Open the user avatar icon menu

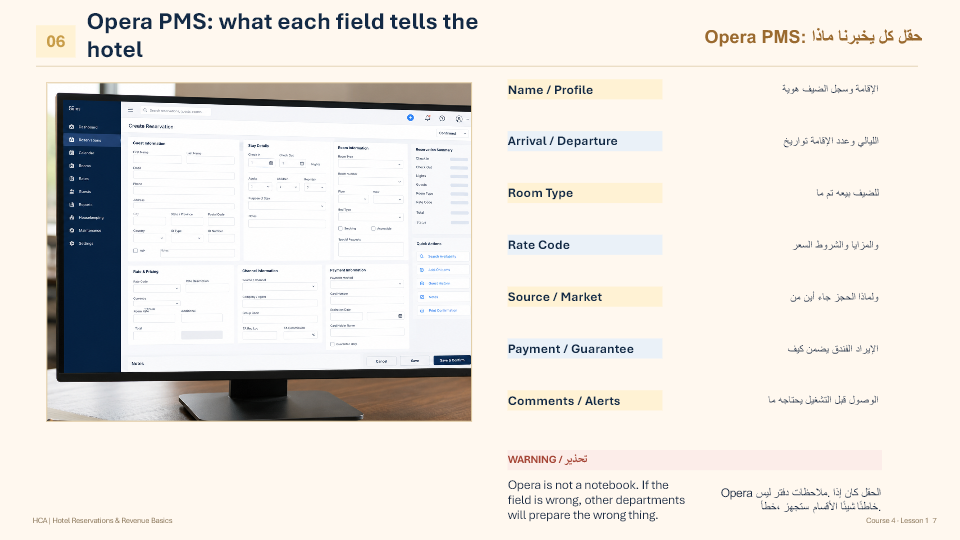459,119
